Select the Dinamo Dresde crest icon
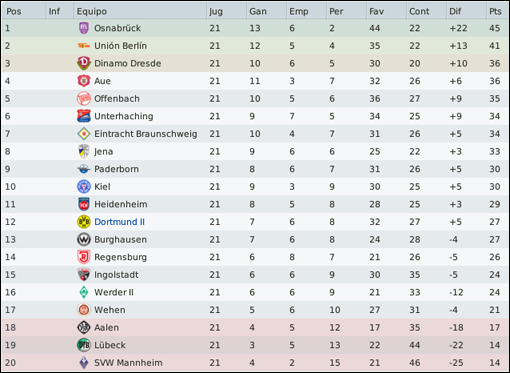Image resolution: width=510 pixels, height=373 pixels. coord(84,63)
